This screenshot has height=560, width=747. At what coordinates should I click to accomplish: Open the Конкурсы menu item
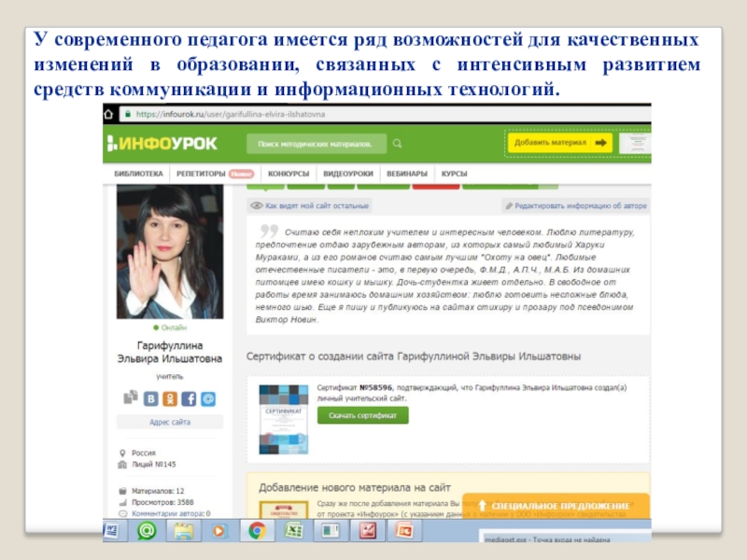click(289, 174)
